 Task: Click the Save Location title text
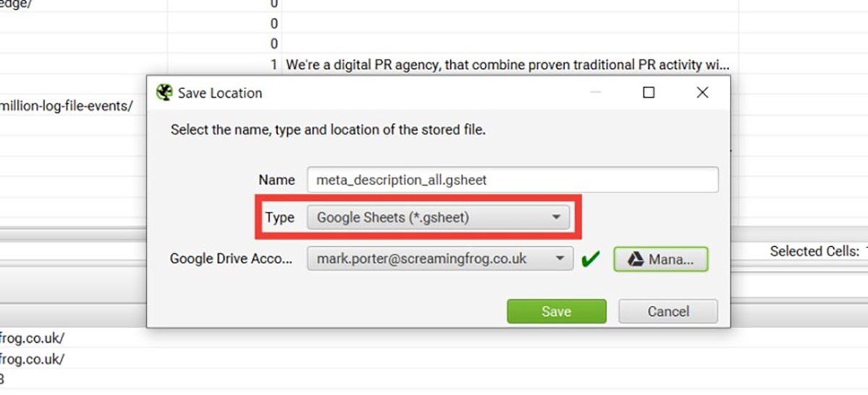(220, 93)
